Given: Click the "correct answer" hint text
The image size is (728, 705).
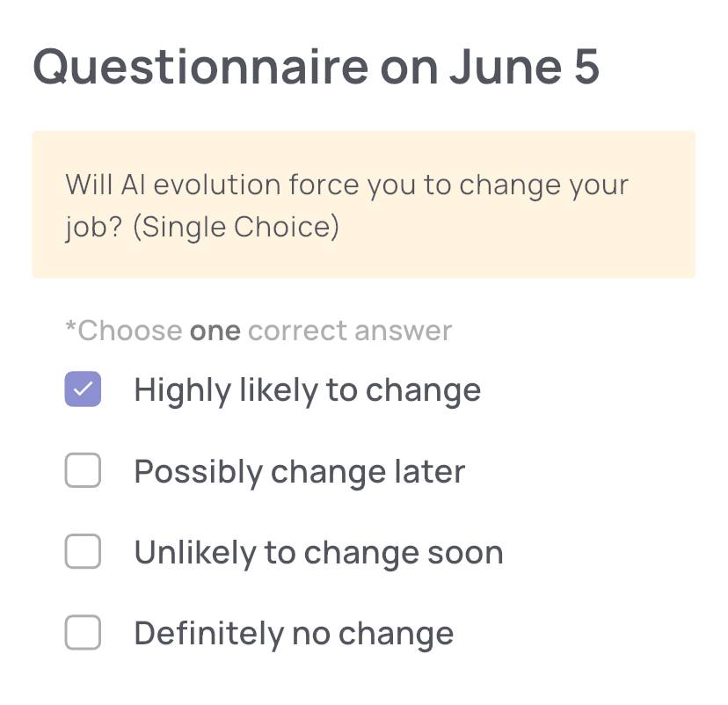Looking at the screenshot, I should (350, 331).
